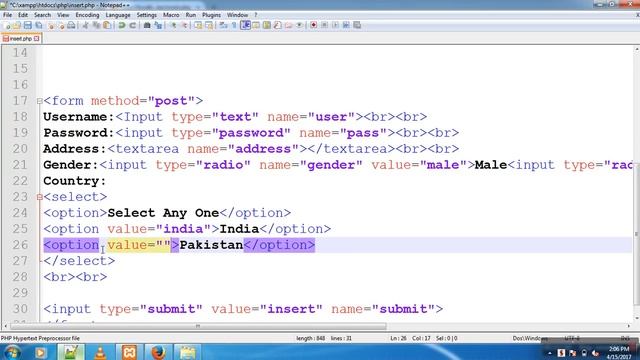Viewport: 640px width, 360px height.
Task: Open the Search menu
Action: [x=42, y=15]
